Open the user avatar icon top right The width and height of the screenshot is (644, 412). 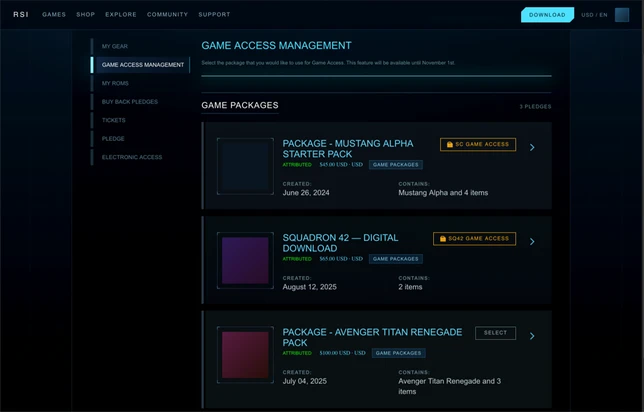622,15
